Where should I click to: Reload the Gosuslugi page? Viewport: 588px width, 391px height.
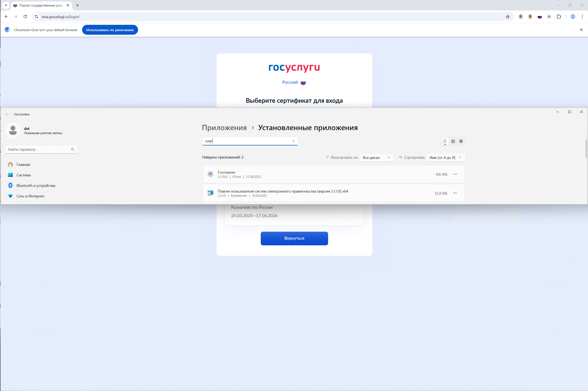[x=25, y=16]
